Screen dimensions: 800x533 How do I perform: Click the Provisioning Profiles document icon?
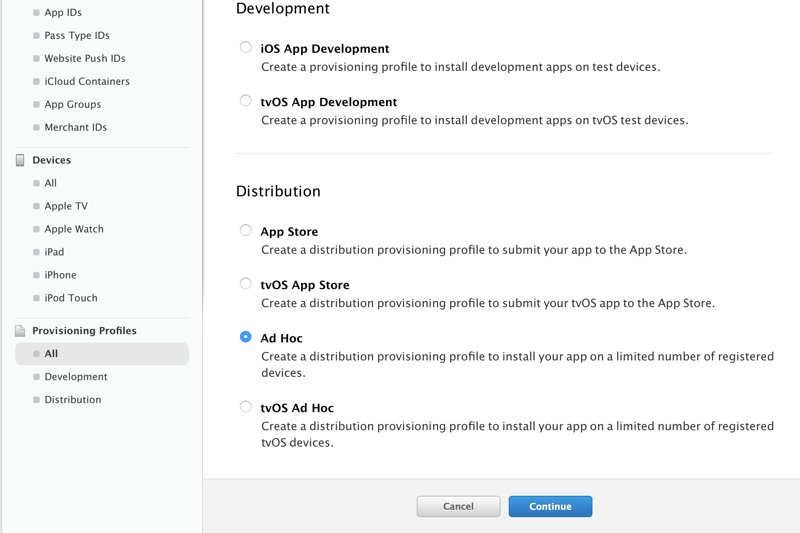[x=20, y=331]
